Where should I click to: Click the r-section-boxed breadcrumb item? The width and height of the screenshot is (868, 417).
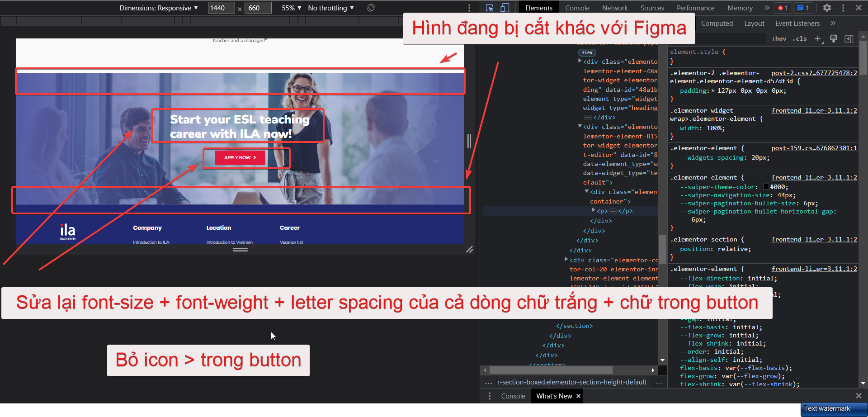click(x=571, y=383)
